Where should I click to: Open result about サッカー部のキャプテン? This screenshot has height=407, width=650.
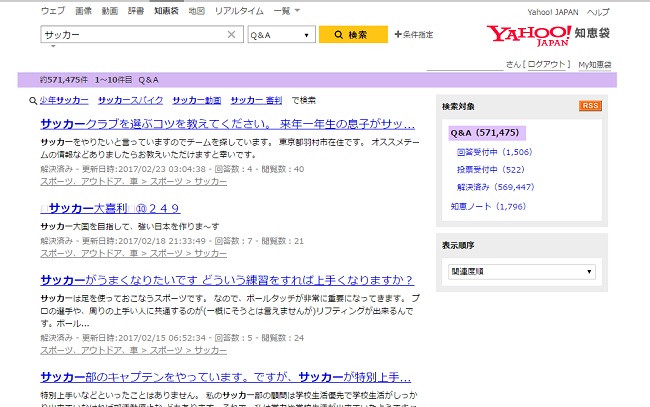click(226, 377)
